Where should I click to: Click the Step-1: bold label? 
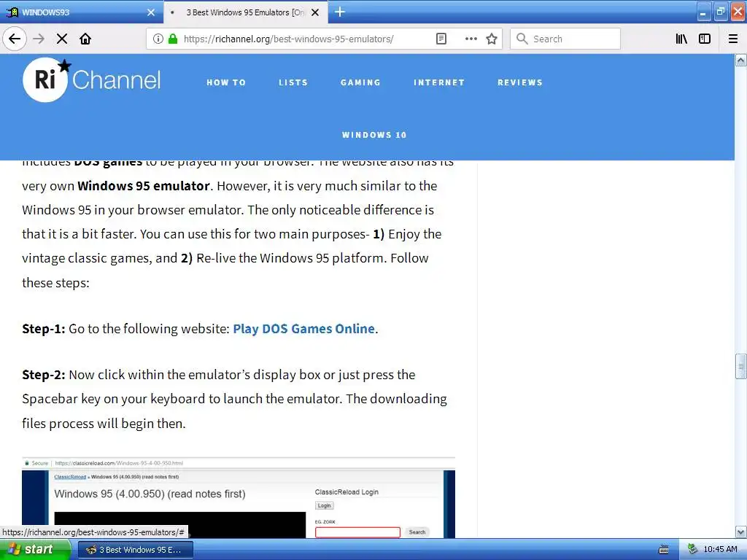pos(43,329)
